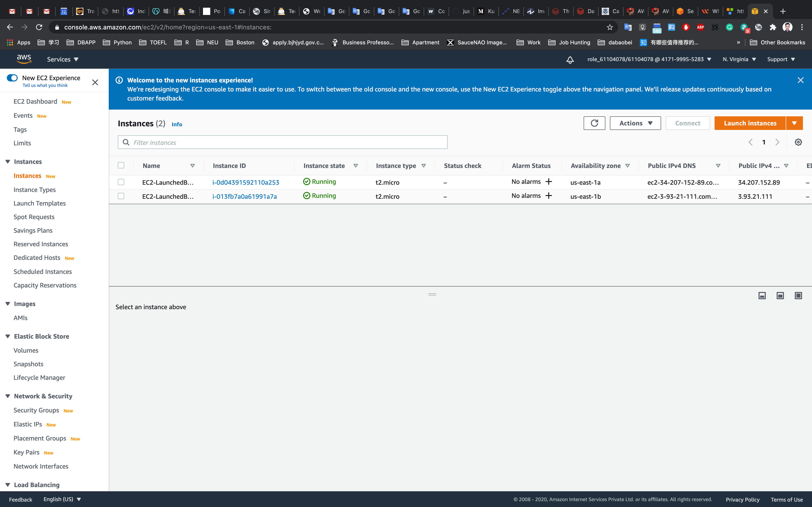Maximize details panel to full view icon
Viewport: 812px width, 507px height.
[x=798, y=295]
